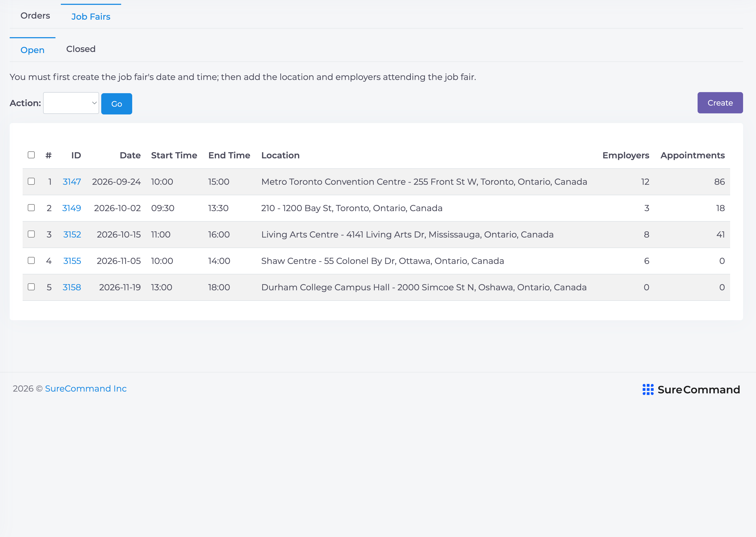Check the box for job fair 3147
Screen dimensions: 756x537
tap(31, 181)
